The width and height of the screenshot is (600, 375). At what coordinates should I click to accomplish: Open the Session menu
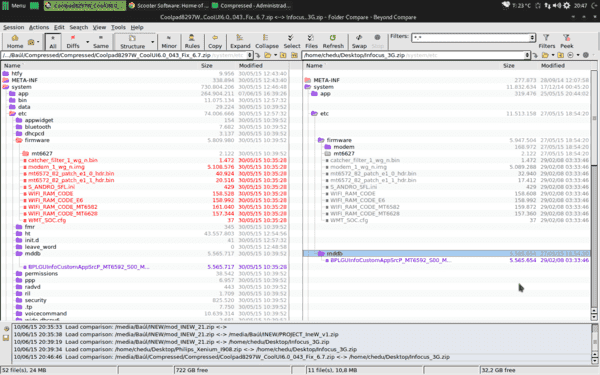click(x=13, y=28)
